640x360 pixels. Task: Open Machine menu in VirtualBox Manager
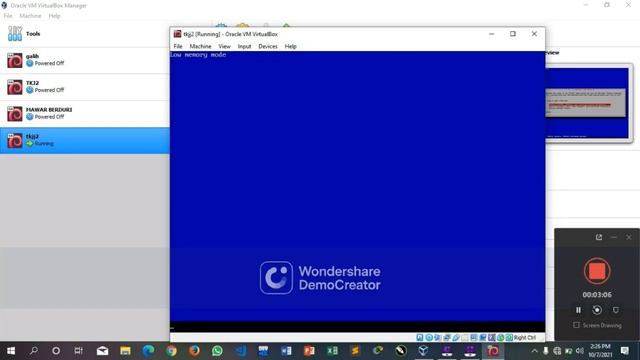tap(30, 16)
